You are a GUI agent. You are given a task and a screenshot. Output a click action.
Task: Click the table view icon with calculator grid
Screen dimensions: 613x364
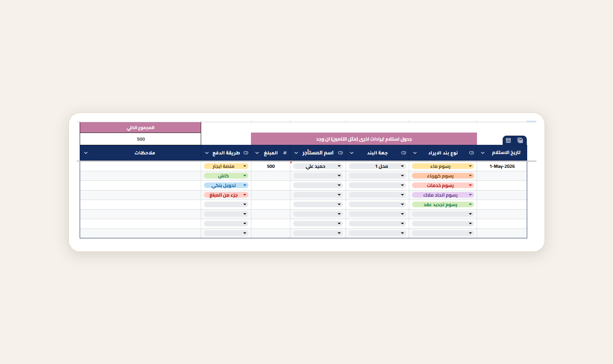point(520,141)
